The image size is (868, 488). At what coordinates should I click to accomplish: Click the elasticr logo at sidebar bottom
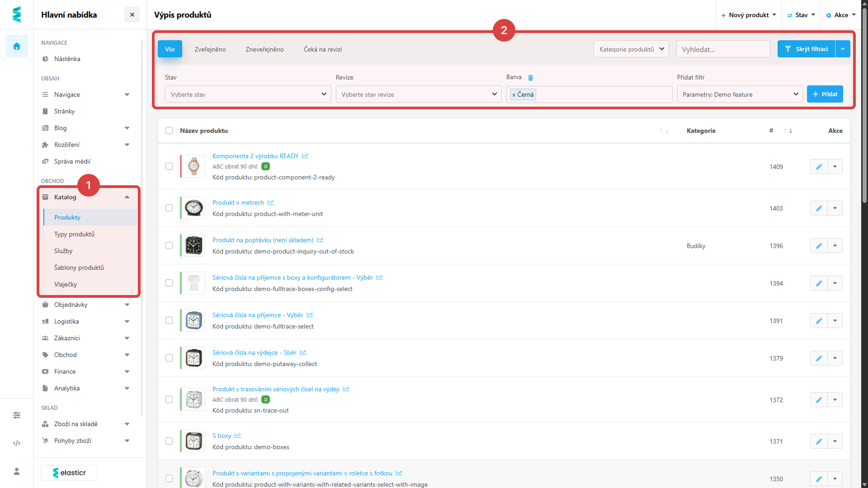[69, 473]
